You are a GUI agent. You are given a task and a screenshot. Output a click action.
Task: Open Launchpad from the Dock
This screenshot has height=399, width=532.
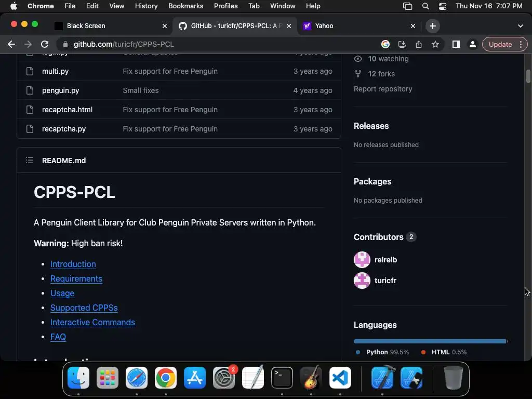108,378
